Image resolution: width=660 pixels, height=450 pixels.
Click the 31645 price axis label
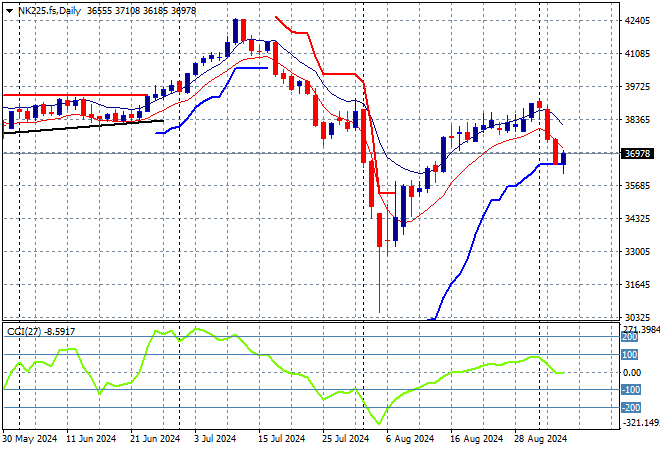637,285
